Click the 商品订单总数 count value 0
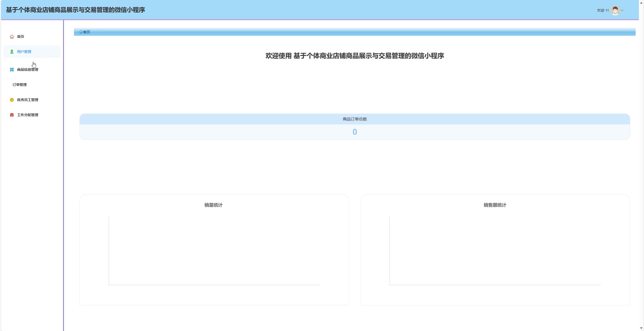The height and width of the screenshot is (331, 644). [354, 132]
